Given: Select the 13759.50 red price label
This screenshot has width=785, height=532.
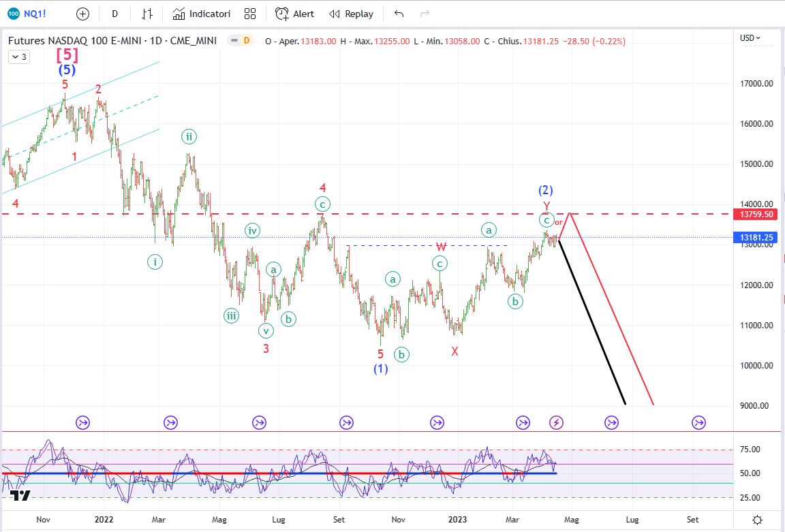Looking at the screenshot, I should click(756, 214).
